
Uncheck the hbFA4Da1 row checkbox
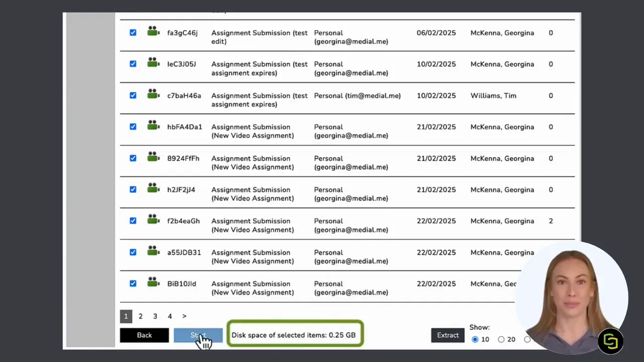coord(133,127)
